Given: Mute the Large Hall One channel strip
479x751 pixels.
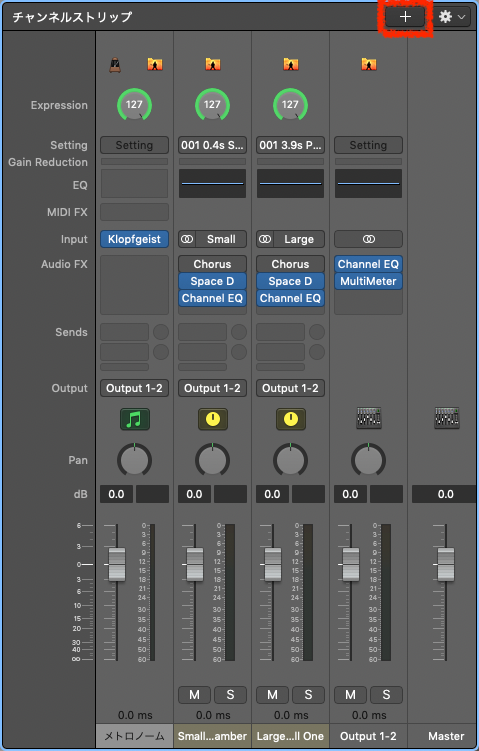Looking at the screenshot, I should 273,695.
